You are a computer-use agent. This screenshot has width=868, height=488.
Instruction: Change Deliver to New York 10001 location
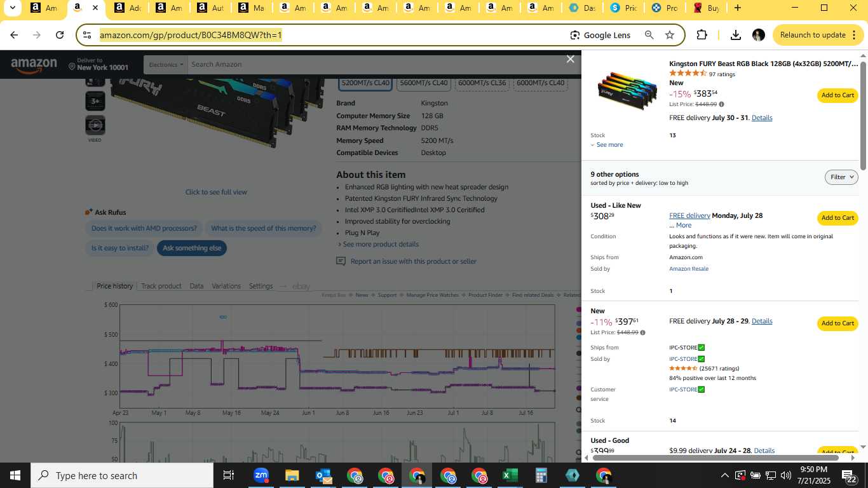click(98, 64)
